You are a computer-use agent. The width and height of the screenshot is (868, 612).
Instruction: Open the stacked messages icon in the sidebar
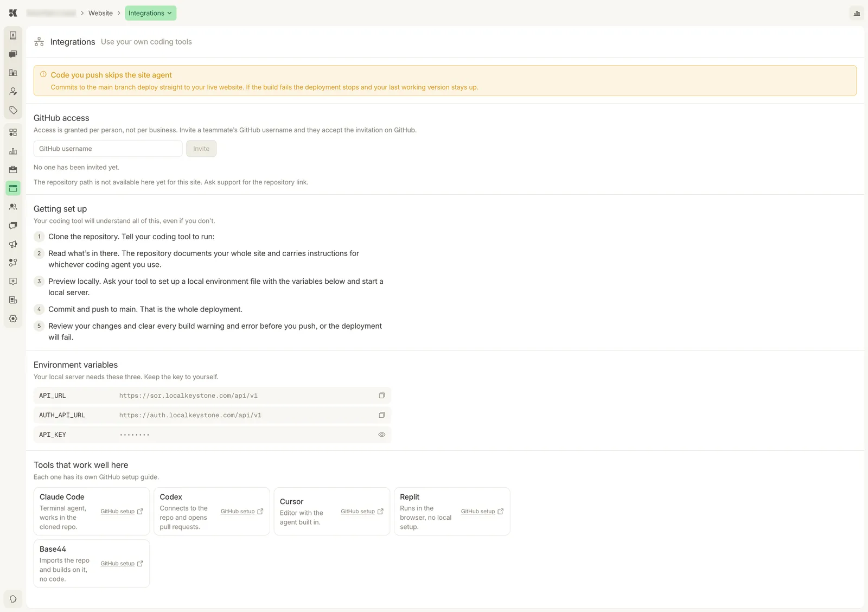[x=13, y=225]
